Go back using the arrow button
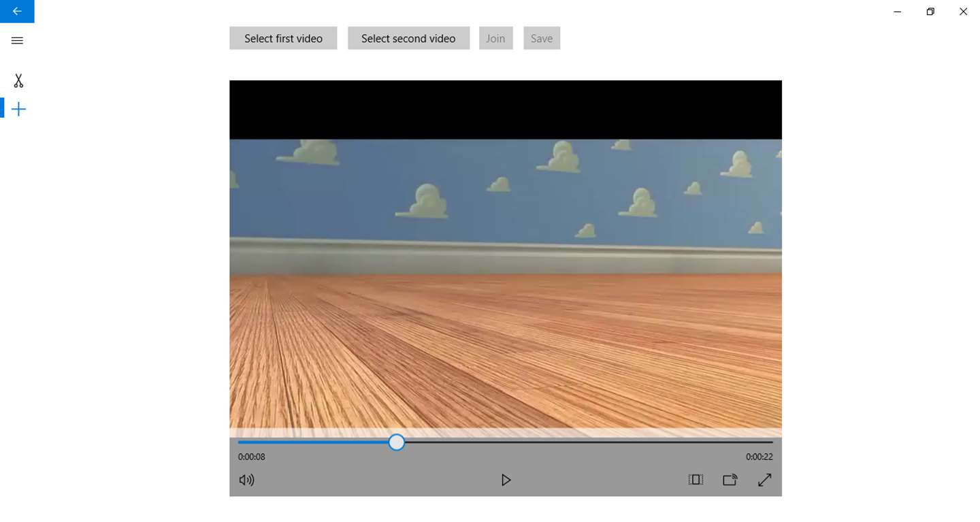Viewport: 980px width, 522px height. click(17, 11)
